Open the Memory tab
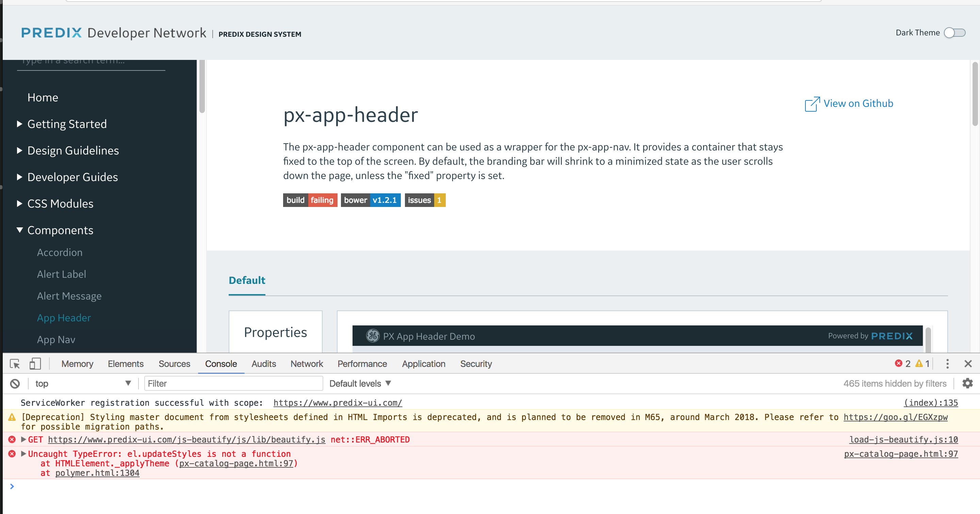Viewport: 980px width, 514px height. 77,364
